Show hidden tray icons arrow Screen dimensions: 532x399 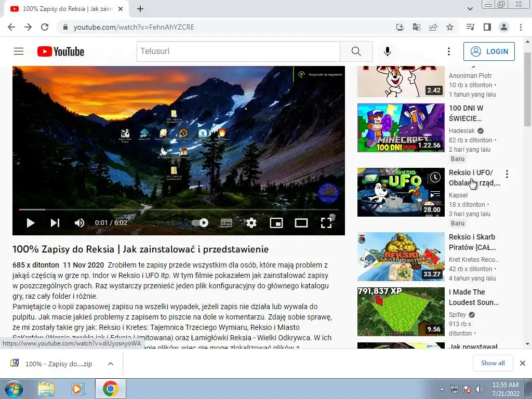(x=442, y=389)
